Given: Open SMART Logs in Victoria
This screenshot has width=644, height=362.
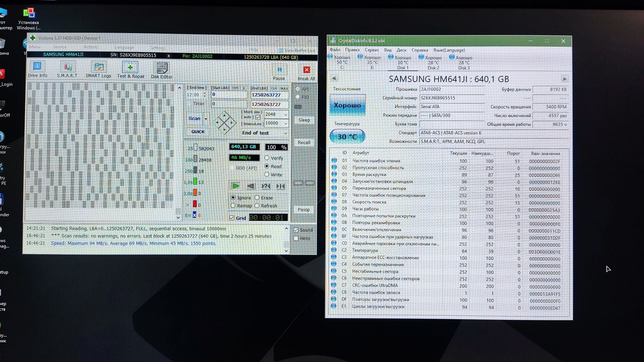Looking at the screenshot, I should pyautogui.click(x=98, y=70).
